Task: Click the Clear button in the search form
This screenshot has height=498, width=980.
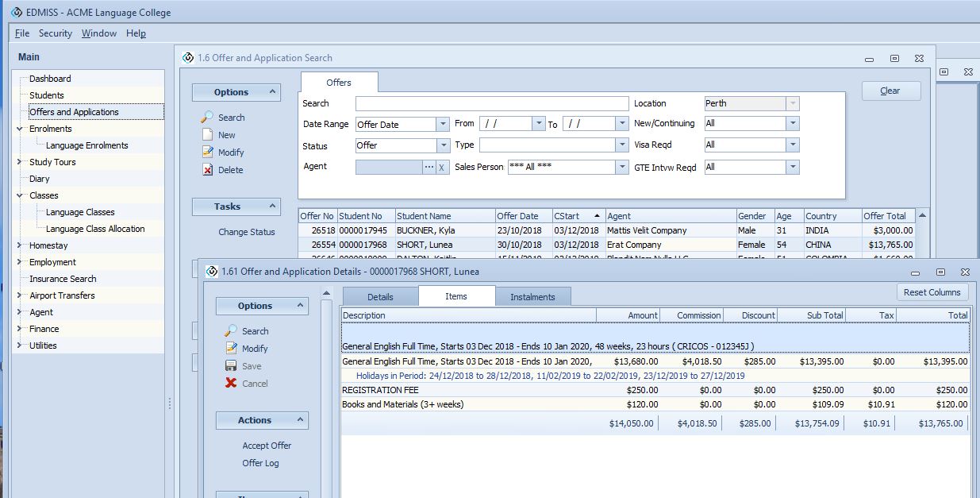Action: pyautogui.click(x=890, y=90)
